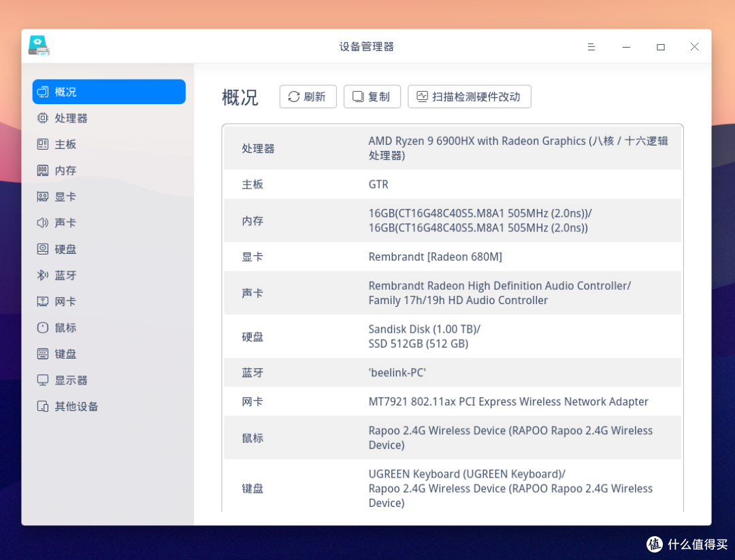Click the 声卡 speaker icon
735x560 pixels.
pos(43,223)
